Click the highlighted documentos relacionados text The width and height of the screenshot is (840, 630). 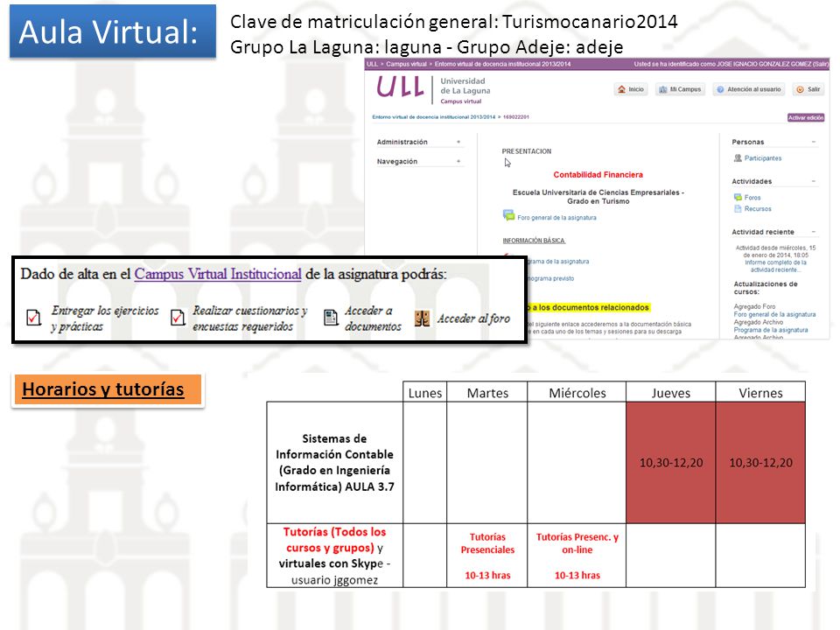[588, 307]
